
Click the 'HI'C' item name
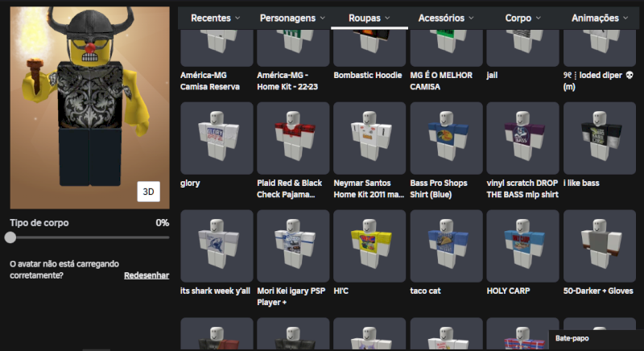pos(341,291)
